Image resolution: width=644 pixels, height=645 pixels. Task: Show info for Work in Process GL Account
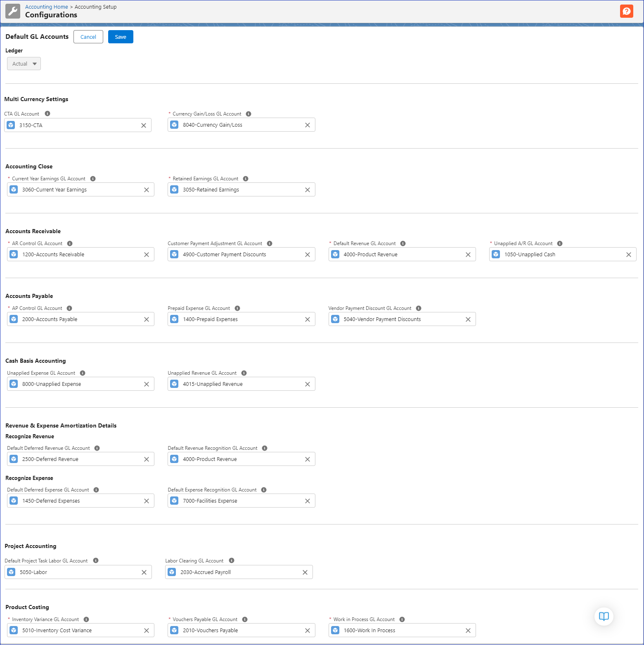point(402,619)
